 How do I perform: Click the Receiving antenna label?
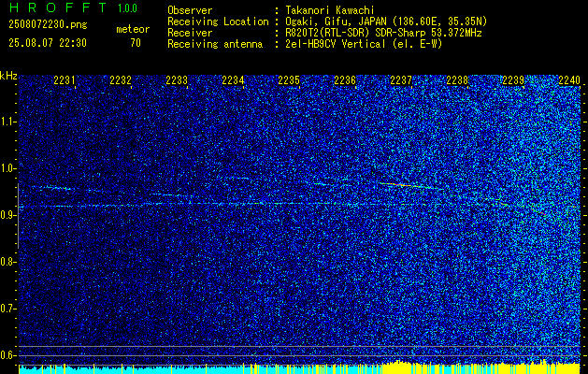coord(215,44)
